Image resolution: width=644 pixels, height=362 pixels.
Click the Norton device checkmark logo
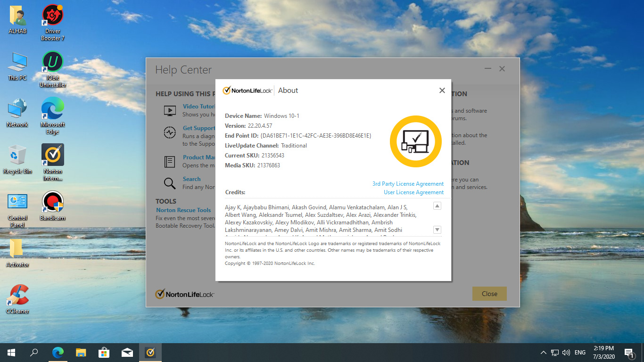[x=415, y=141]
